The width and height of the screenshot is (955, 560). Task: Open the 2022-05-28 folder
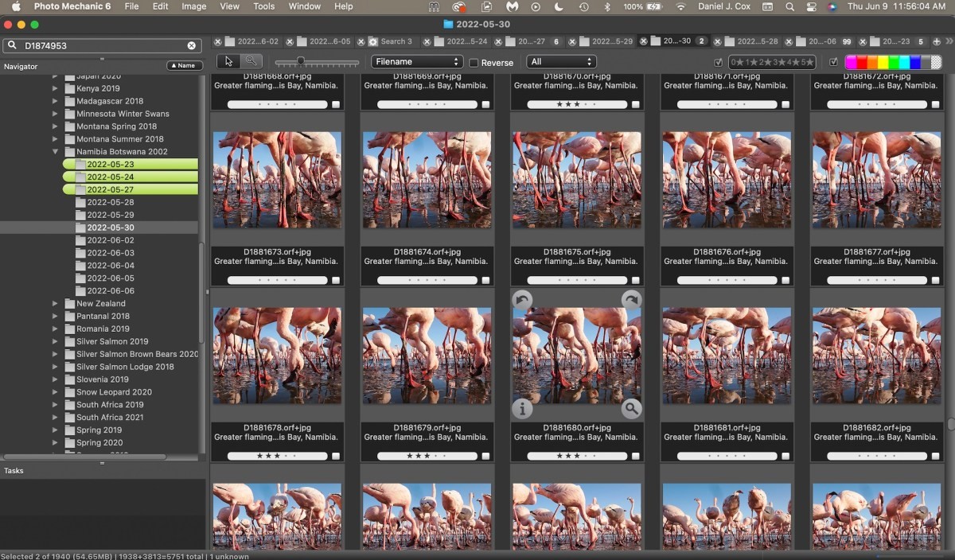110,202
